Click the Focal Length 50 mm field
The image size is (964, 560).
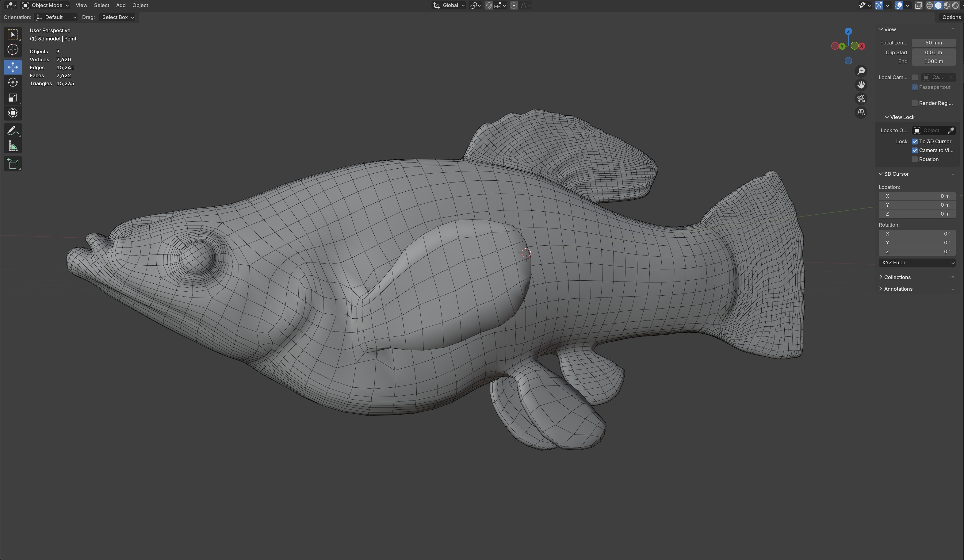(933, 43)
